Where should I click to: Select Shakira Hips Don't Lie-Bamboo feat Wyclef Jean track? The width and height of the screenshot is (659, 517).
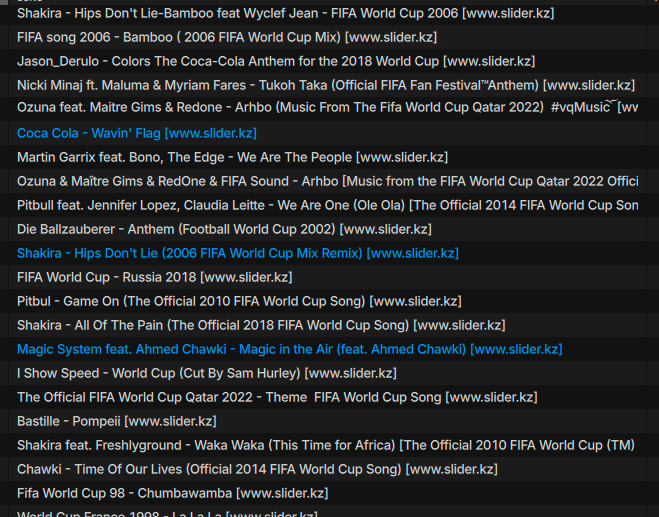[285, 13]
